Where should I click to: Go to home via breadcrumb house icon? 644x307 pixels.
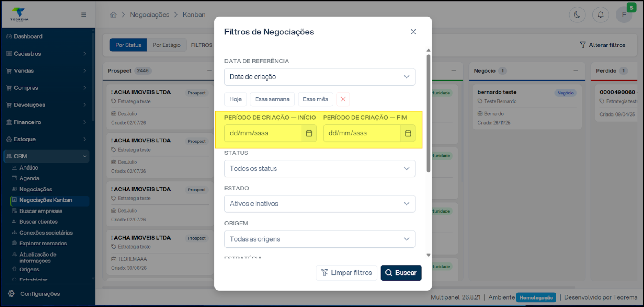[113, 15]
